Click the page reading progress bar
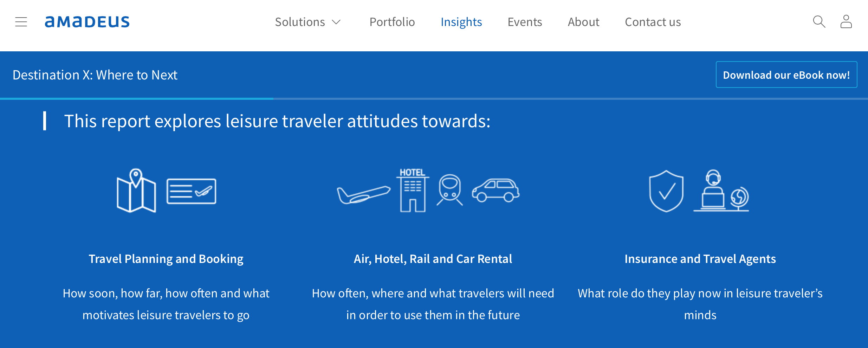This screenshot has width=868, height=348. point(434,99)
